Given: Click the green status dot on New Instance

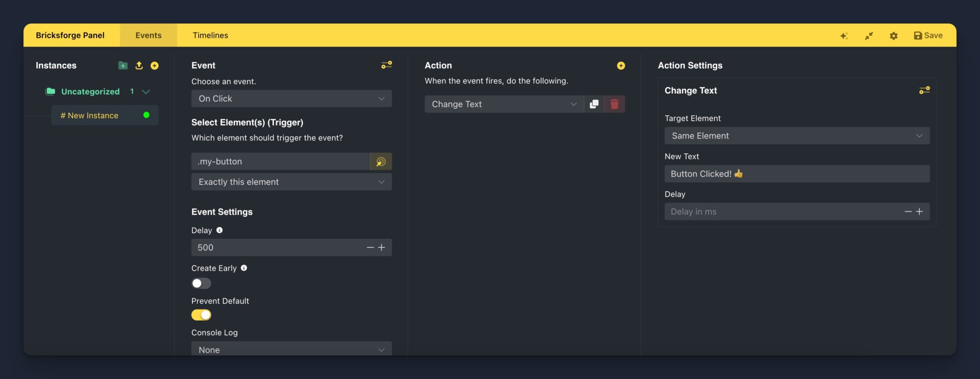Looking at the screenshot, I should 146,115.
